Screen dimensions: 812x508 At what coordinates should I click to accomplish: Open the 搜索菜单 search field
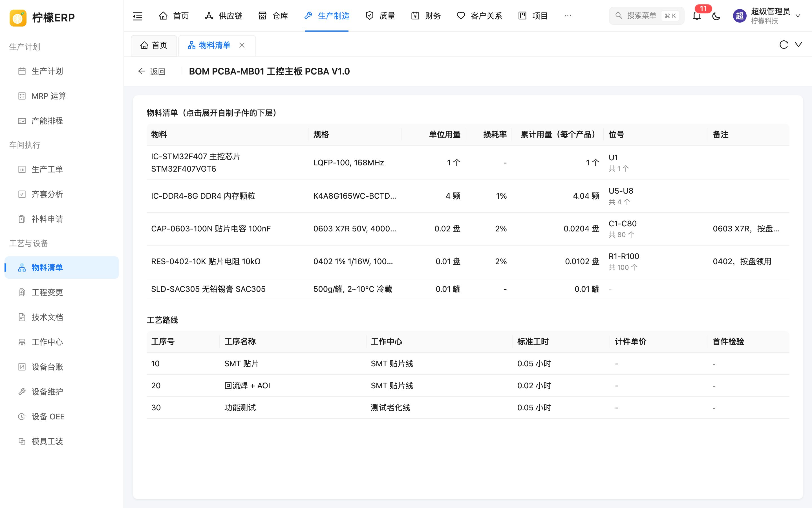click(646, 16)
